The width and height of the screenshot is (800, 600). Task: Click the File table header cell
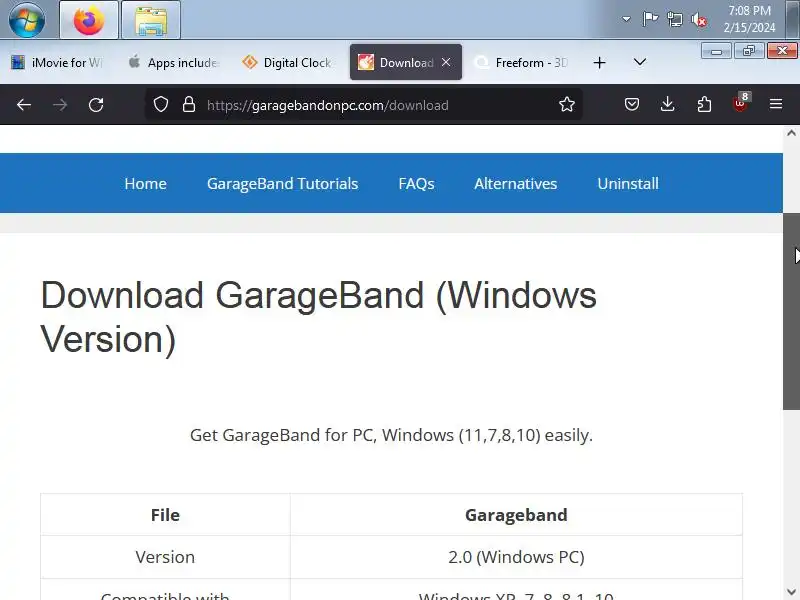165,515
